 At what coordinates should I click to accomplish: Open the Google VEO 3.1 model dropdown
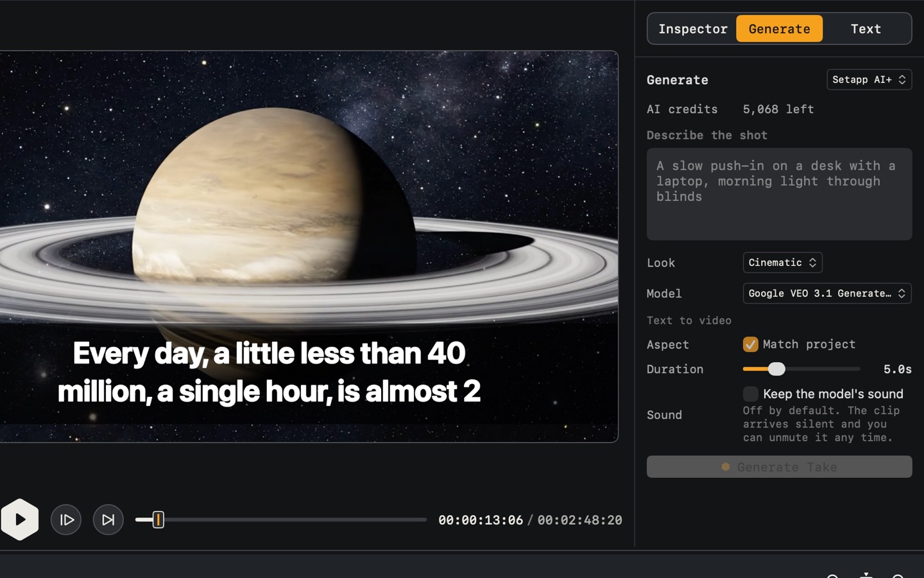pyautogui.click(x=827, y=293)
